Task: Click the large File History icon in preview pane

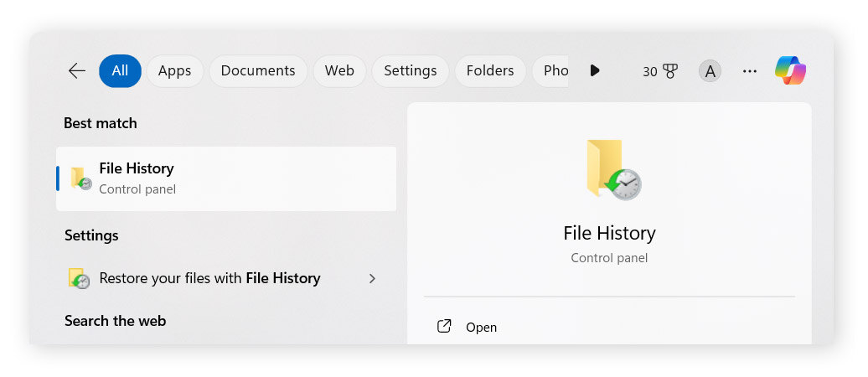Action: pos(613,169)
